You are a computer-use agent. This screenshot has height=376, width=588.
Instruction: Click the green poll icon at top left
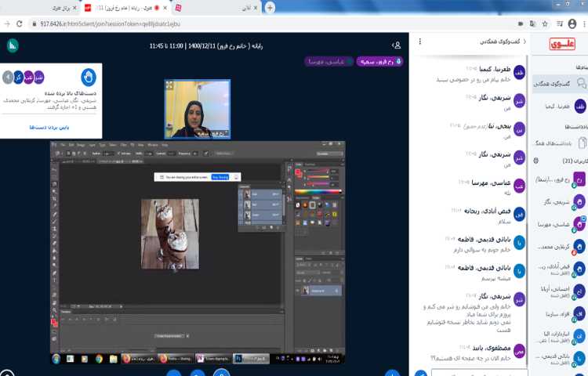coord(13,45)
